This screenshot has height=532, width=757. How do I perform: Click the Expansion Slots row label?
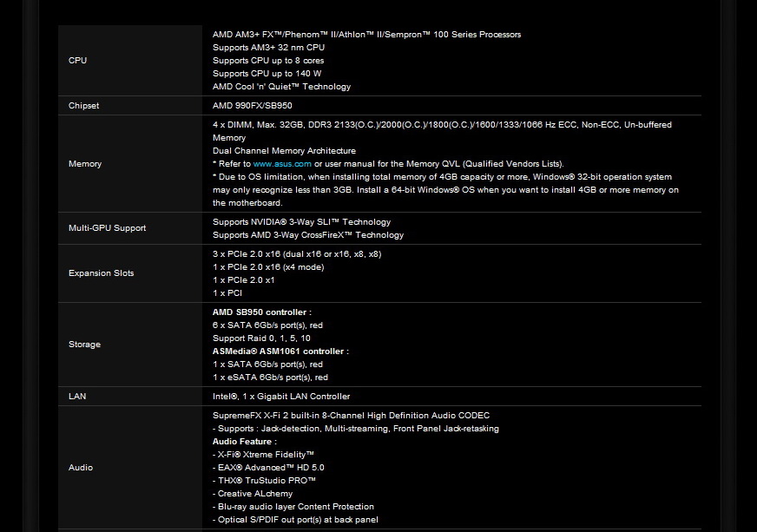tap(101, 273)
